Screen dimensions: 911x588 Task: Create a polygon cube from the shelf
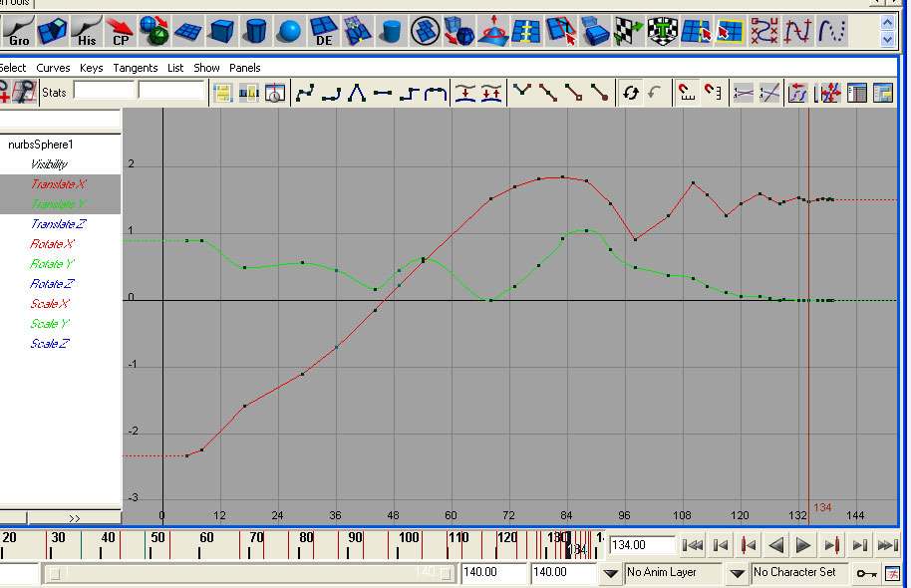(221, 31)
